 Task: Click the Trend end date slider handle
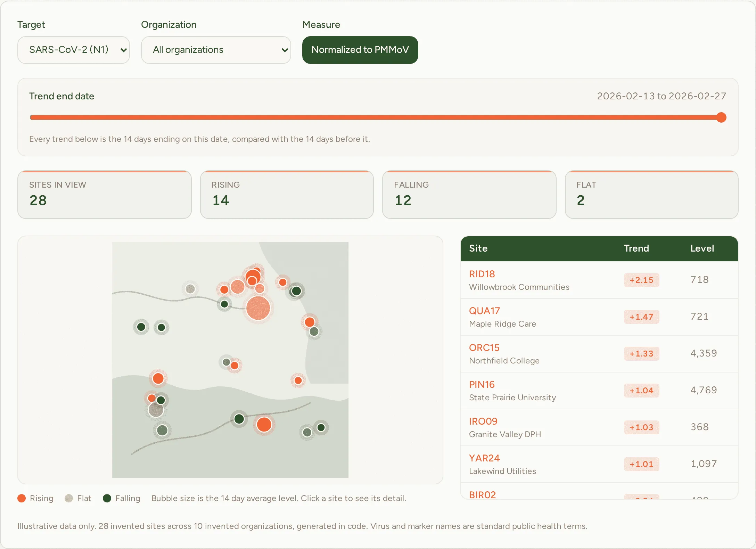tap(721, 117)
